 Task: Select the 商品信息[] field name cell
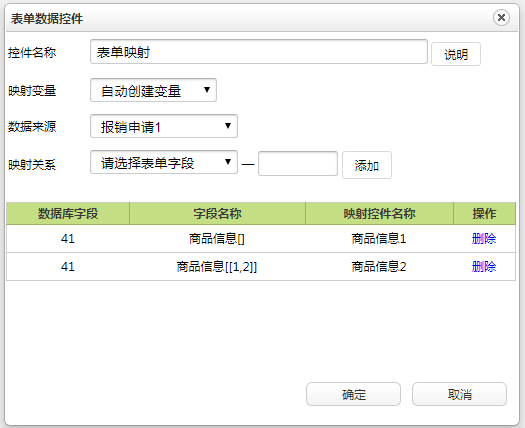217,239
